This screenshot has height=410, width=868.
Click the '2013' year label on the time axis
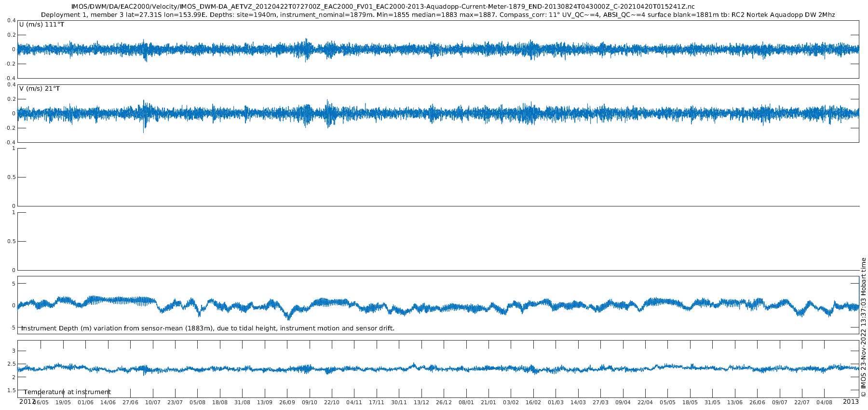point(851,401)
